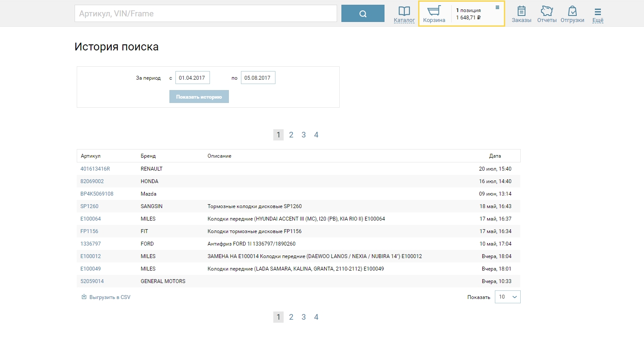
Task: Click description Тормозные колодки дисковые SP1260
Action: point(255,206)
